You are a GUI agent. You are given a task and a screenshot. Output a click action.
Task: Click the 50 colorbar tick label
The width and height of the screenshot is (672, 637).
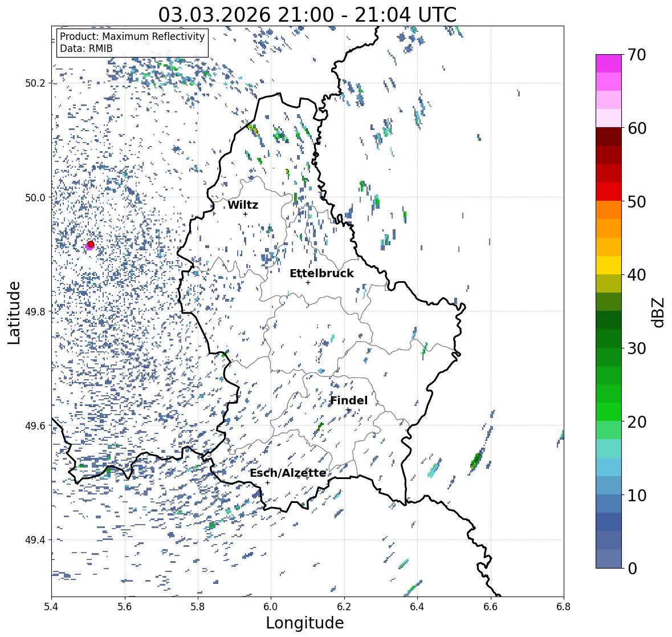point(637,201)
